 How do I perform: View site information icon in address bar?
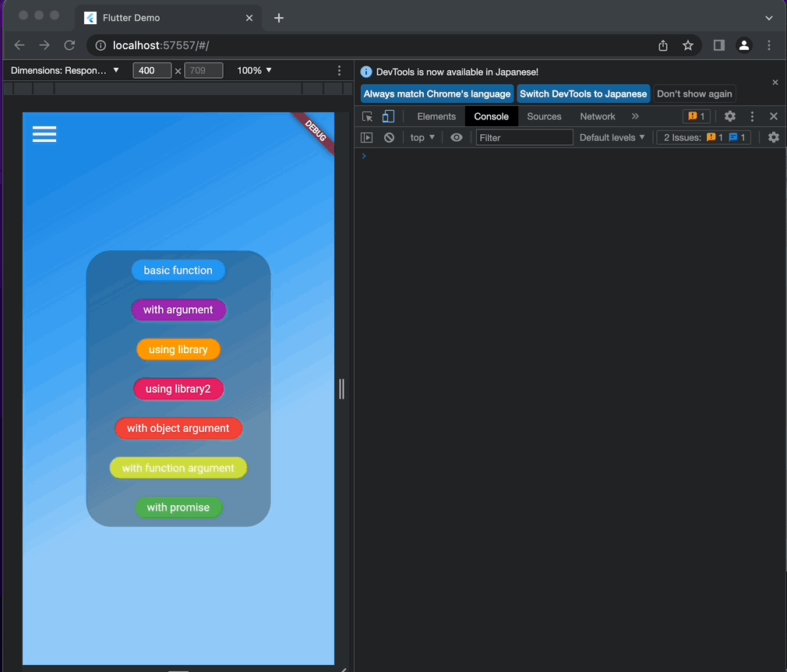101,46
